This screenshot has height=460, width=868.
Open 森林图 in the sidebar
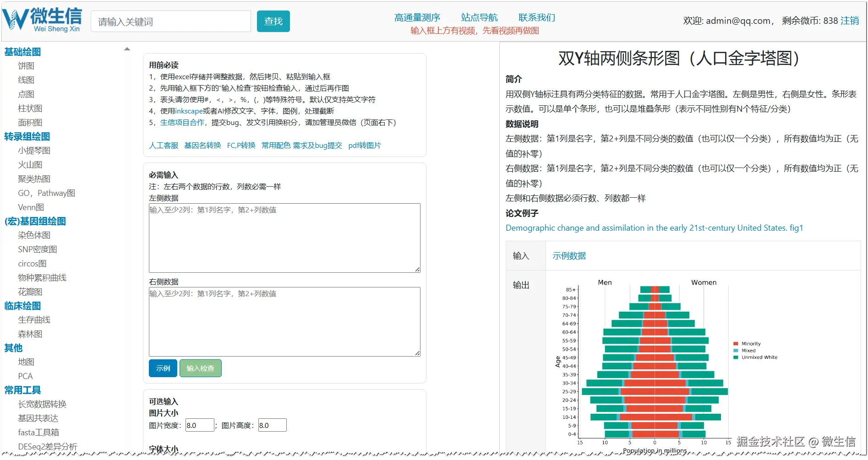point(30,334)
